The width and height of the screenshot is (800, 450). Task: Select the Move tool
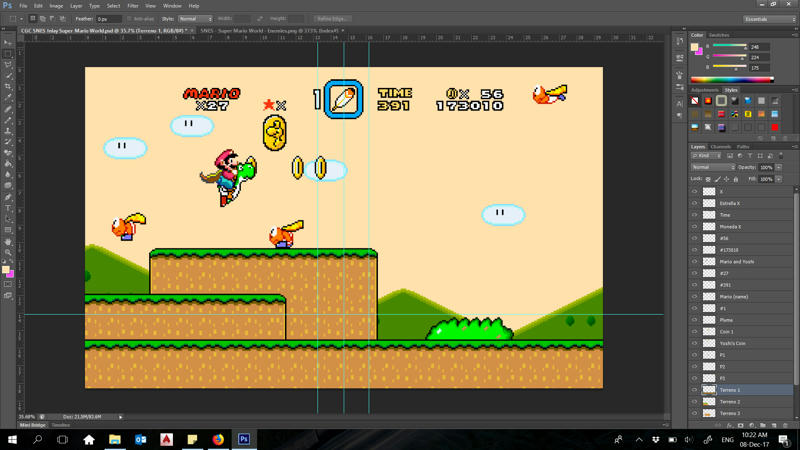click(x=8, y=43)
